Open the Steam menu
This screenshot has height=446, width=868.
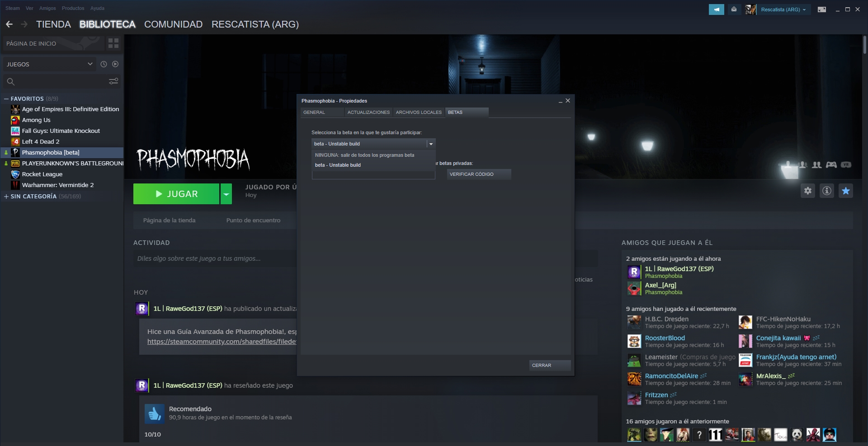13,8
